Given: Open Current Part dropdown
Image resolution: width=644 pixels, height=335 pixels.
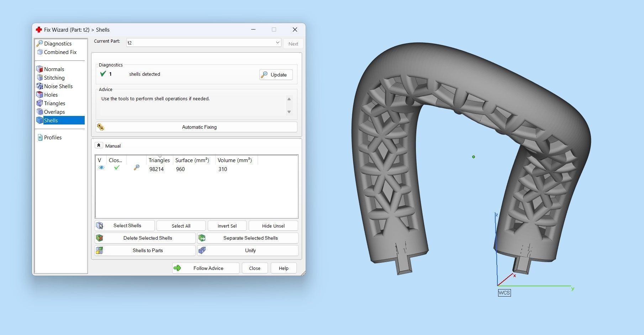Looking at the screenshot, I should 204,43.
